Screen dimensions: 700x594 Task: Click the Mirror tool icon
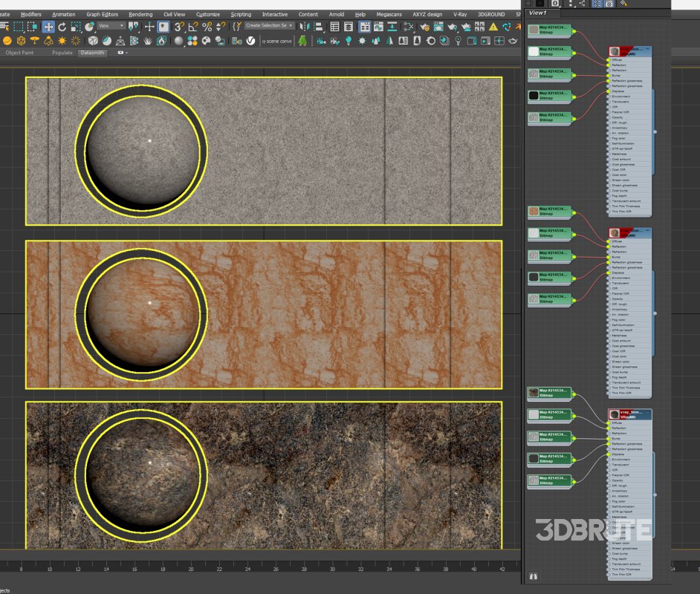tap(303, 27)
